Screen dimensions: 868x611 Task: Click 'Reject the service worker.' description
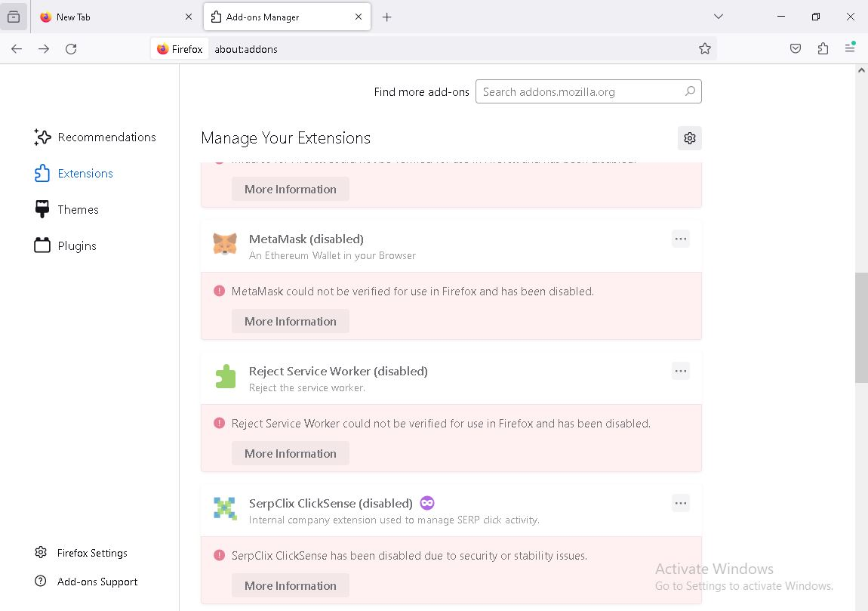(x=307, y=387)
